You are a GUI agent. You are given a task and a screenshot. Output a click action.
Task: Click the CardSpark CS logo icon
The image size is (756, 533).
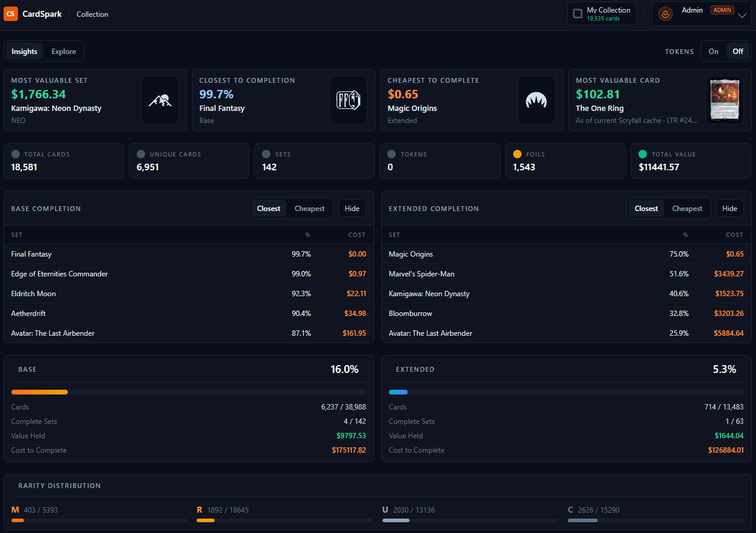click(11, 14)
